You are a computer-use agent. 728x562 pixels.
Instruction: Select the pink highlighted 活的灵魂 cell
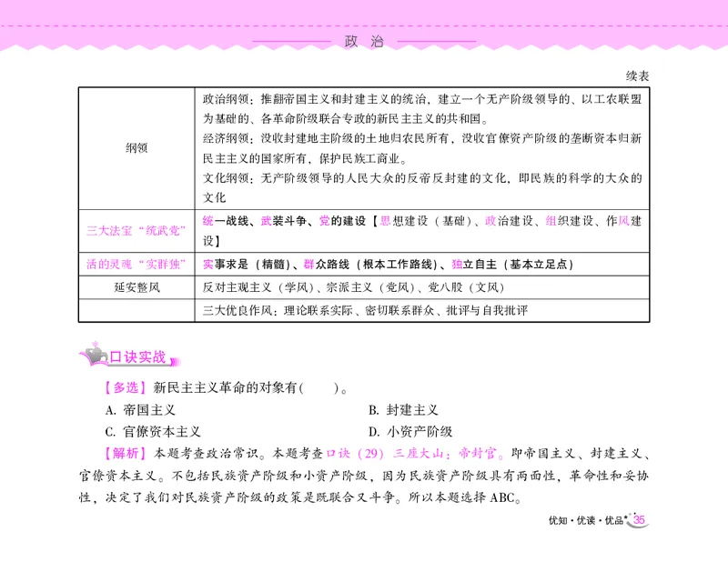click(137, 264)
